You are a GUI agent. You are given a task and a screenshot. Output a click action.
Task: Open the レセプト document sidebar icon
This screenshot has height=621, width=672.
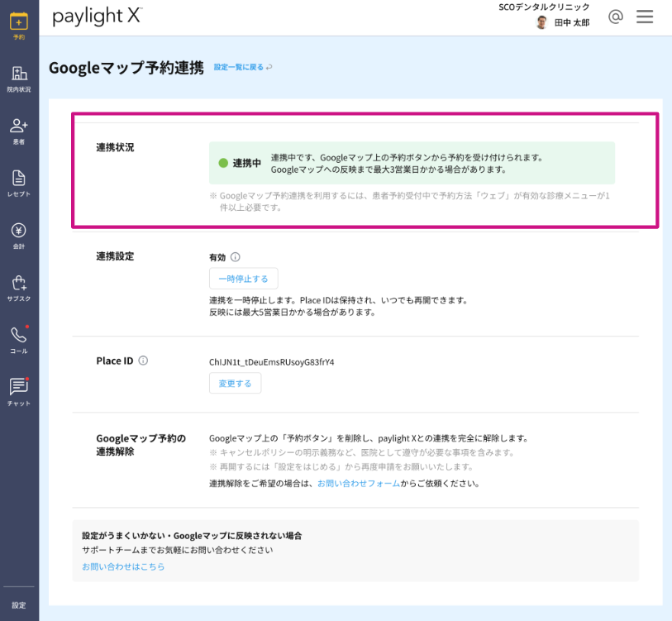coord(19,184)
